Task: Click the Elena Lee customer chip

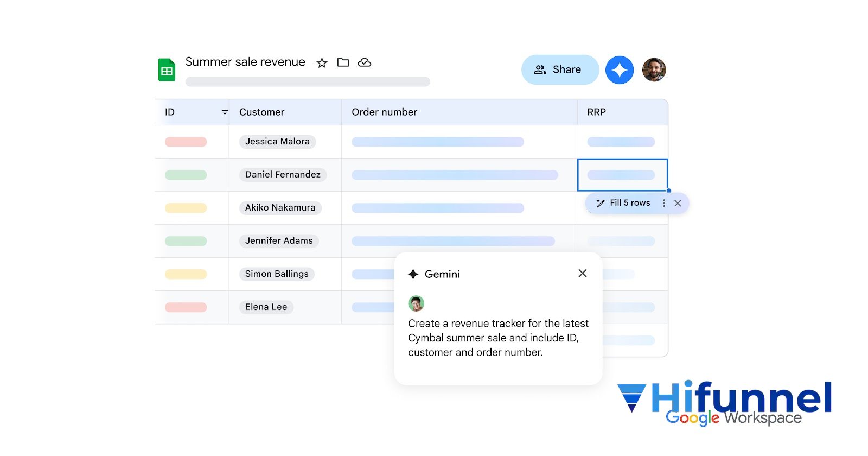Action: [266, 307]
